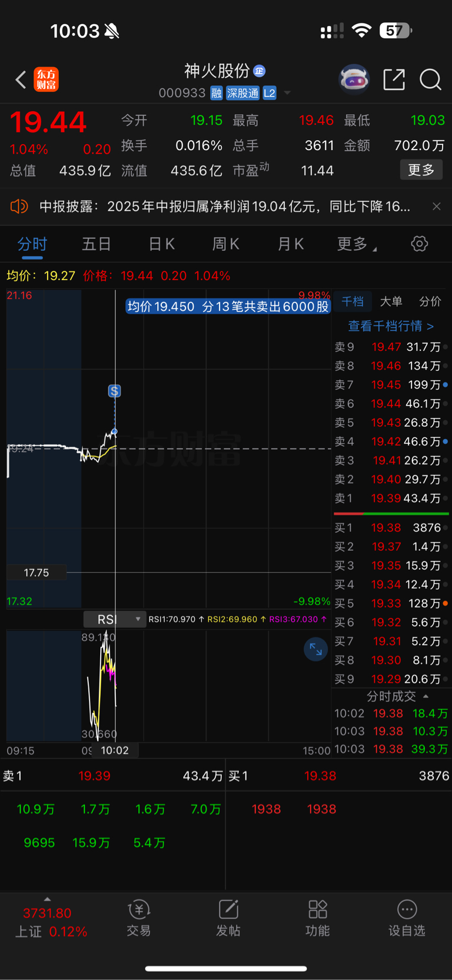452x980 pixels.
Task: Select 卖1 row at 19.39 in order book
Action: (391, 498)
